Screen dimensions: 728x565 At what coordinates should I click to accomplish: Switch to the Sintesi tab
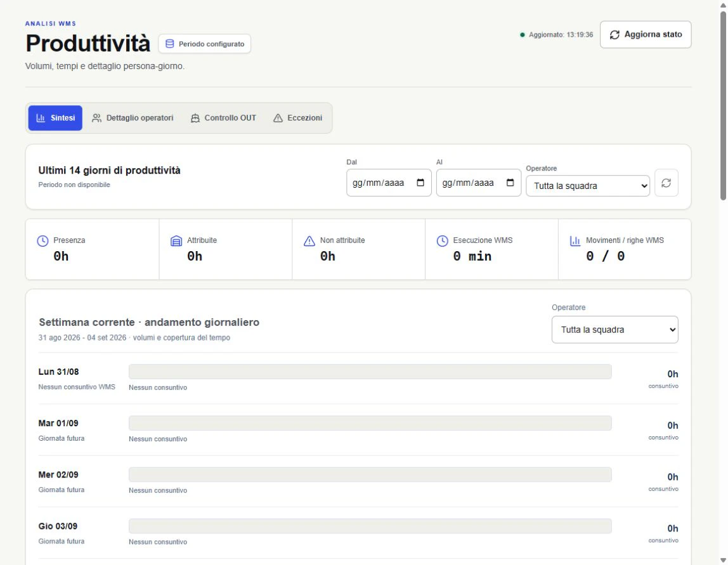[55, 118]
